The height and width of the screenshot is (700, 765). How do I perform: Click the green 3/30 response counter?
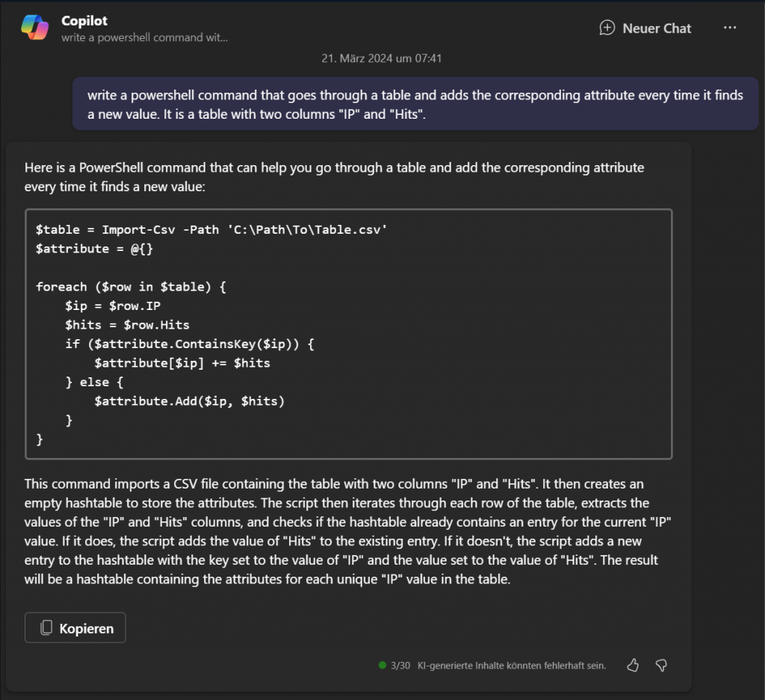click(394, 665)
